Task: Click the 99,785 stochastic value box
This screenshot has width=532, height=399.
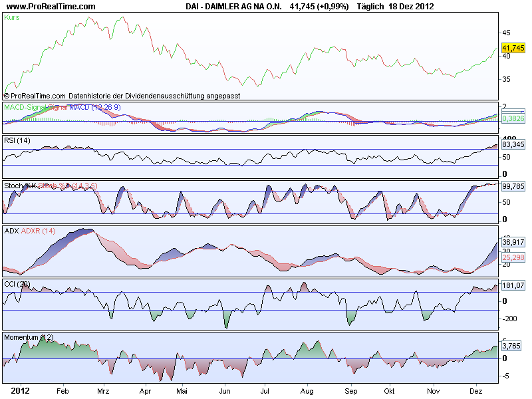Action: click(x=513, y=186)
